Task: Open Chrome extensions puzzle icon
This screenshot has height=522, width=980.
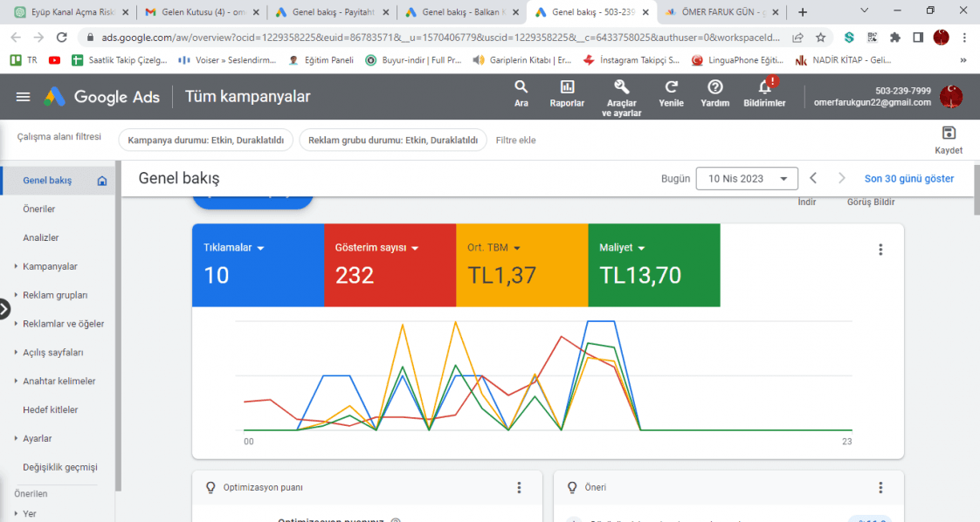Action: click(x=895, y=38)
